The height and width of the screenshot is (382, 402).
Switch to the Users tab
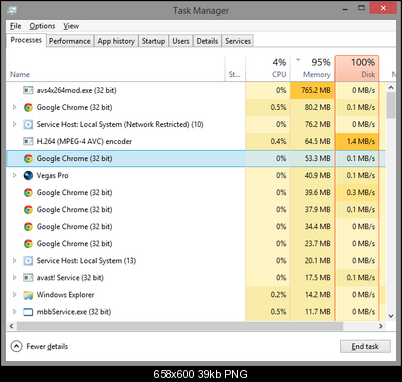tap(181, 41)
